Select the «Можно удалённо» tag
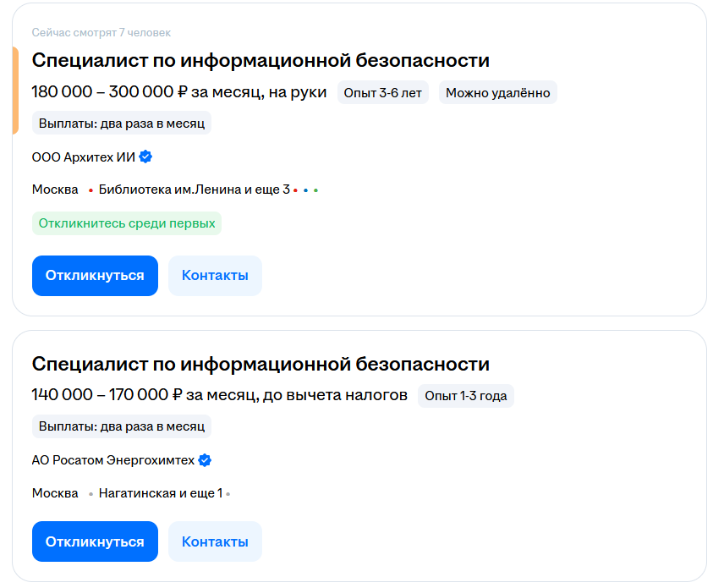This screenshot has width=713, height=588. [498, 91]
